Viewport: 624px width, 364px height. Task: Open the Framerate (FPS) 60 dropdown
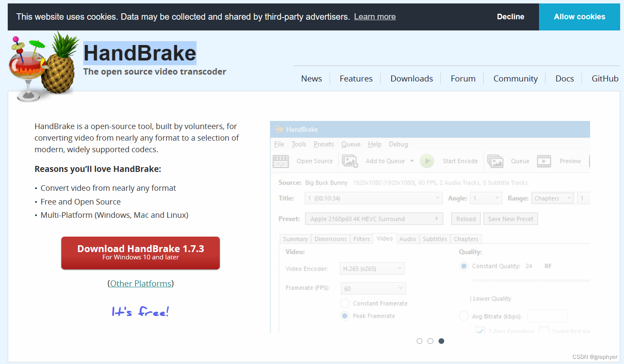(x=373, y=289)
